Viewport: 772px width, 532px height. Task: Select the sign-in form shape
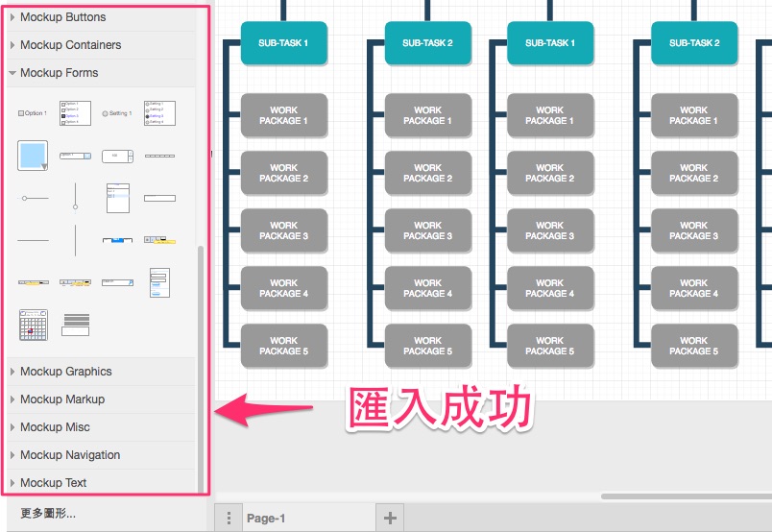[x=159, y=282]
